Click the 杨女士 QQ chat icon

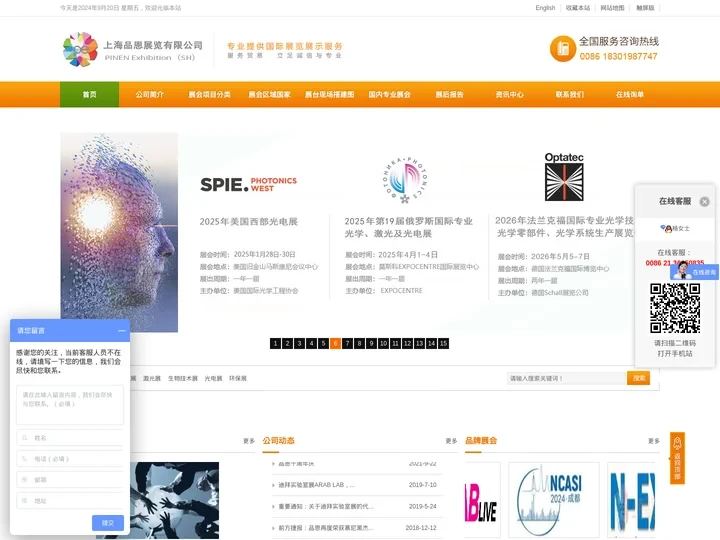pos(675,228)
